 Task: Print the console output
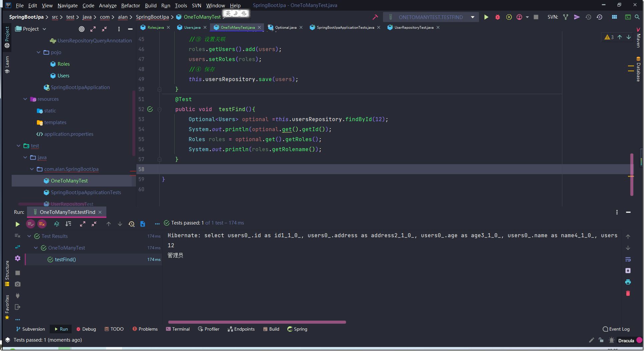pos(628,282)
